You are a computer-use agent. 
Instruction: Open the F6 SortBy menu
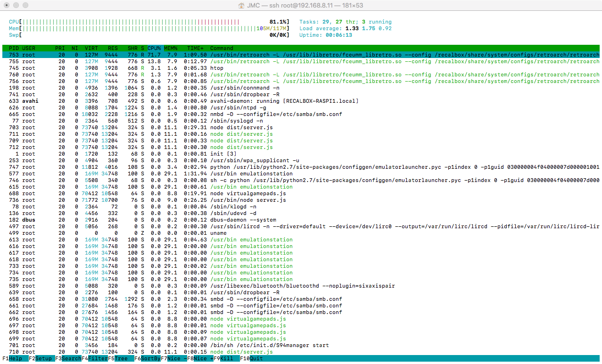click(148, 358)
